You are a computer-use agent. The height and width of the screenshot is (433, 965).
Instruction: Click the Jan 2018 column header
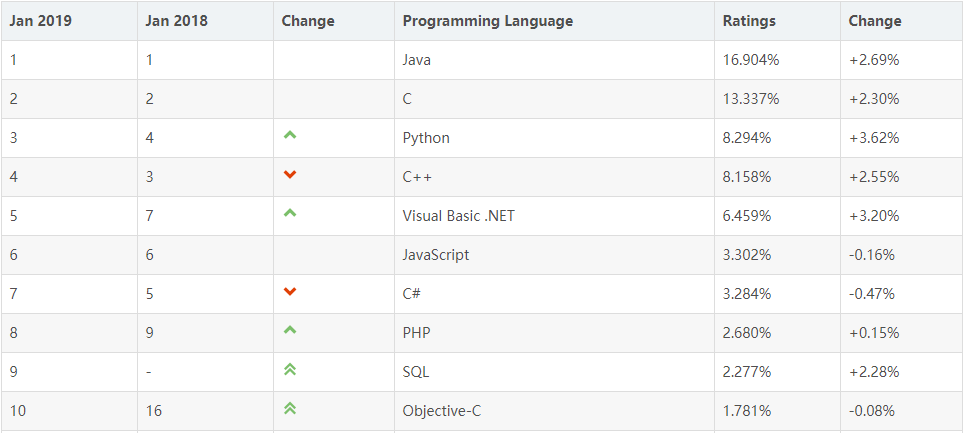(x=177, y=21)
